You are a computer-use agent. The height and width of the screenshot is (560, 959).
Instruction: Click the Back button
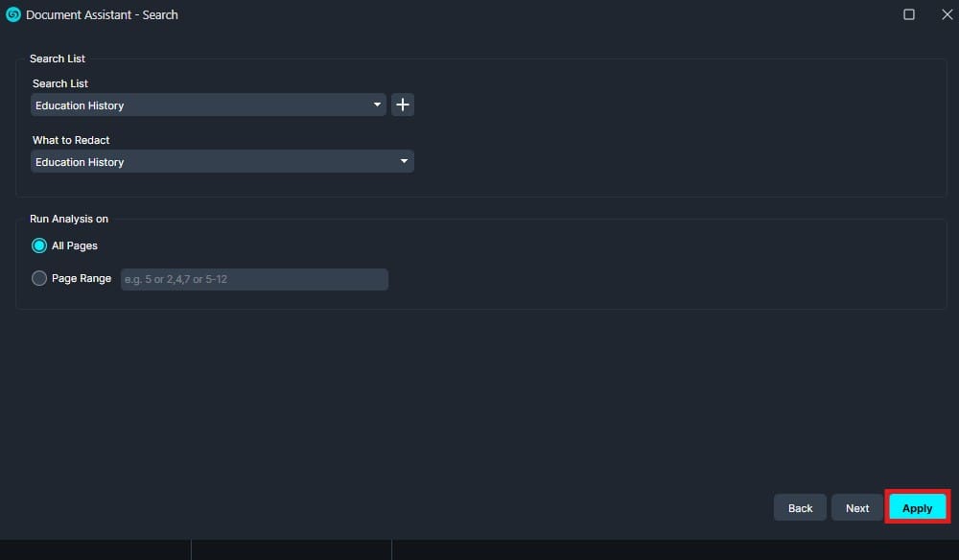800,508
